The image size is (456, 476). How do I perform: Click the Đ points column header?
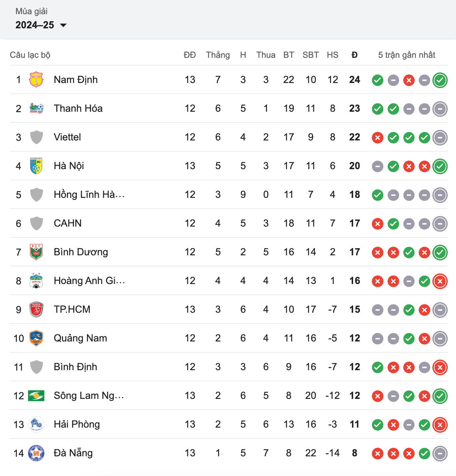(354, 55)
